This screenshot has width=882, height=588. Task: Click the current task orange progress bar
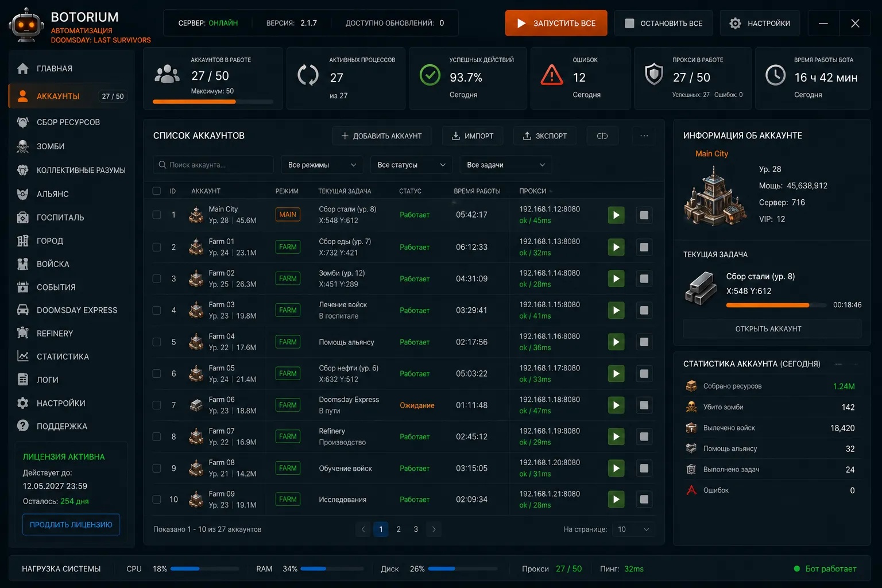pos(776,305)
